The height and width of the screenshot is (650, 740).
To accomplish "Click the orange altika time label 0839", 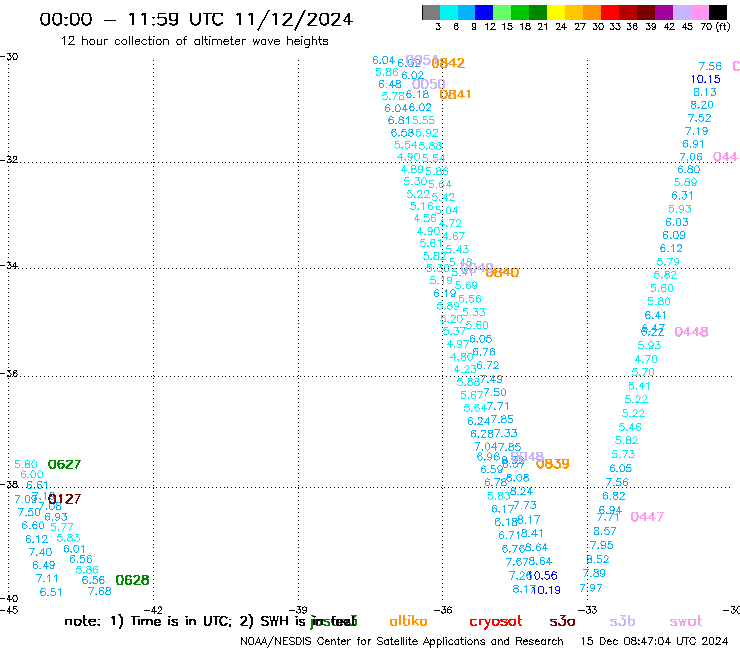I will point(553,464).
